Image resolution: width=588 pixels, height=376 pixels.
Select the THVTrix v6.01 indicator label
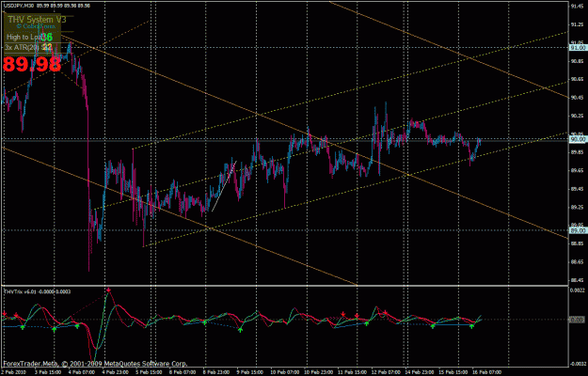tap(37, 291)
